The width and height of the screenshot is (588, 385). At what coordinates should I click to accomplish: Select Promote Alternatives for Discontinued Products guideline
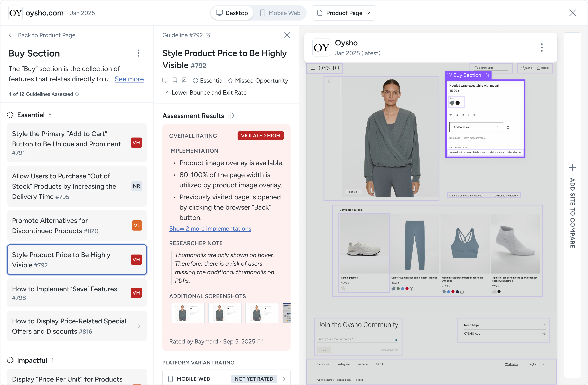coord(77,225)
